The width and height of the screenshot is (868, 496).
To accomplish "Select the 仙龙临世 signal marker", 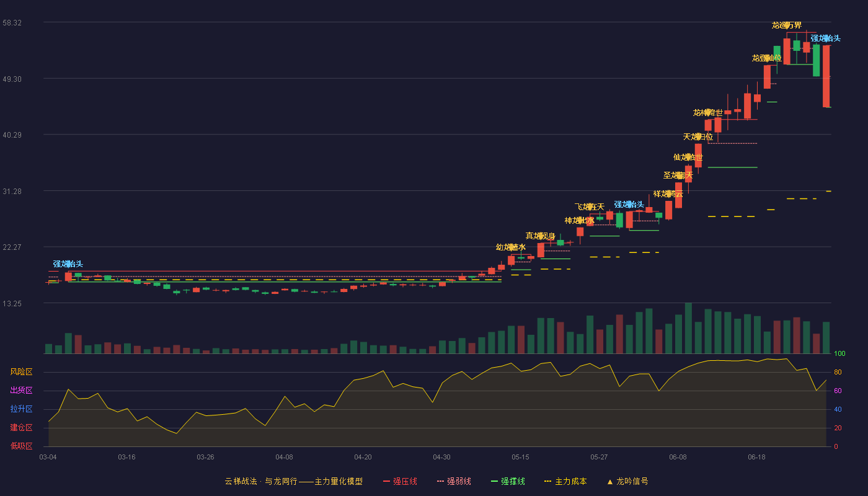I will coord(688,157).
